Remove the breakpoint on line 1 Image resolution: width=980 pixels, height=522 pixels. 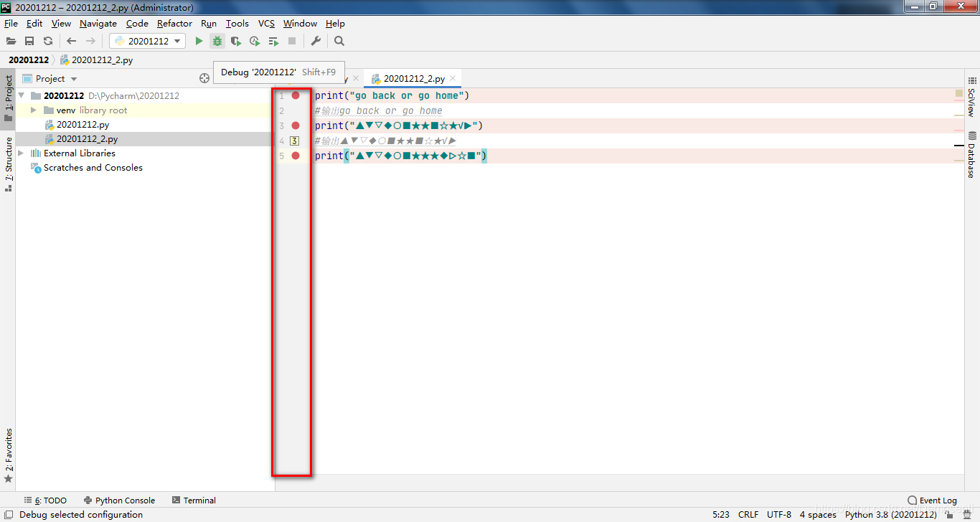(296, 95)
